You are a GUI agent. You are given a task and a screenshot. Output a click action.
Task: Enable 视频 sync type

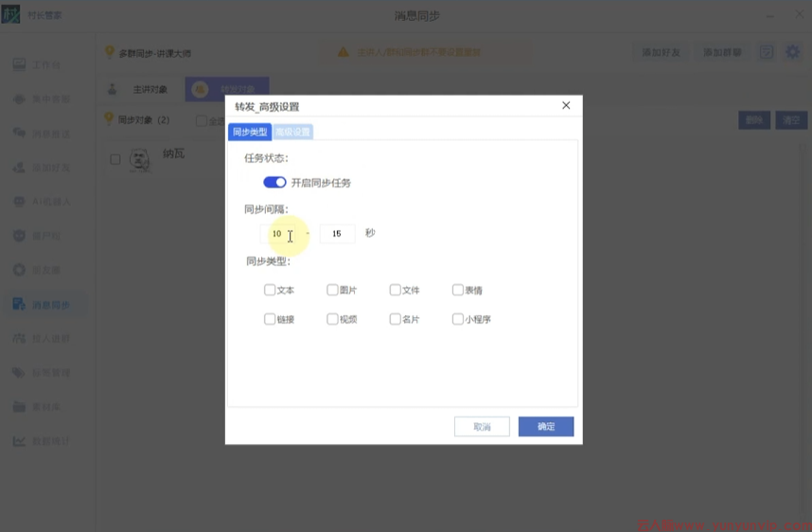click(332, 319)
